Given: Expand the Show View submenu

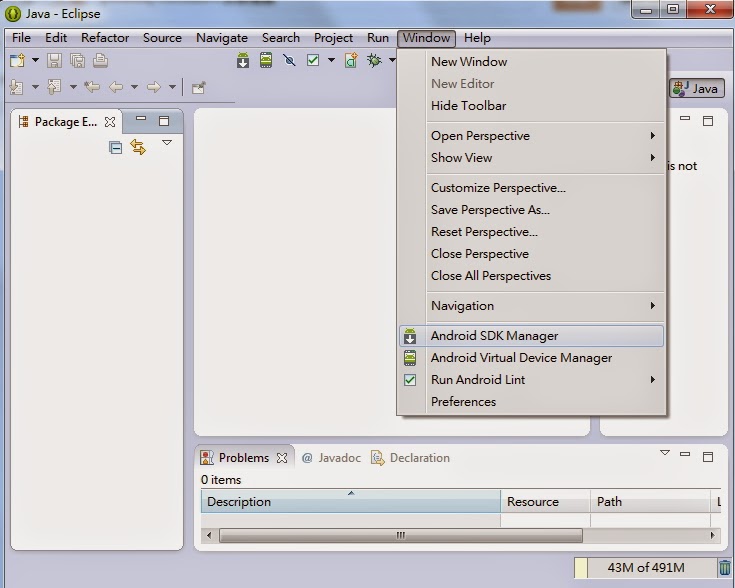Looking at the screenshot, I should 532,158.
